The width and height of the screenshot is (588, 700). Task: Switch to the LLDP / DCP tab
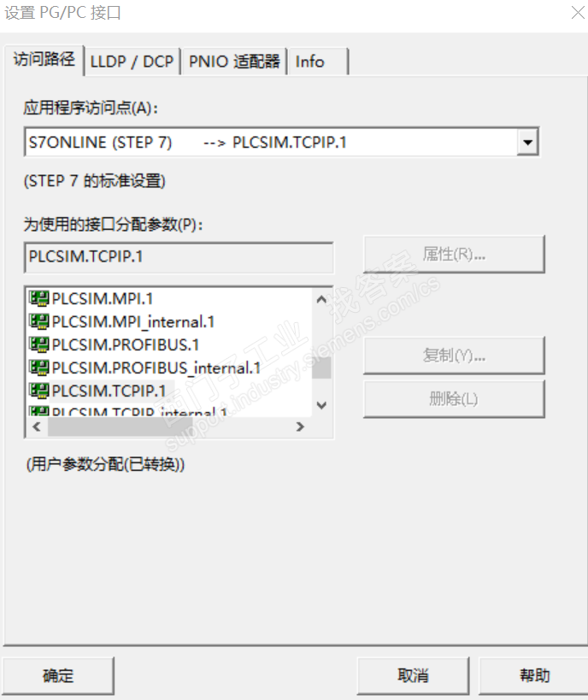pos(132,62)
